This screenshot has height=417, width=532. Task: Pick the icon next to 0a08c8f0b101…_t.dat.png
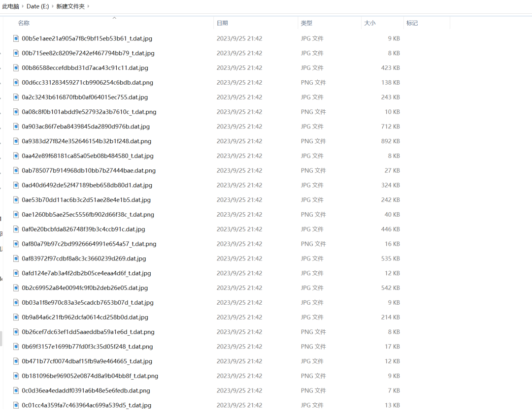click(16, 112)
